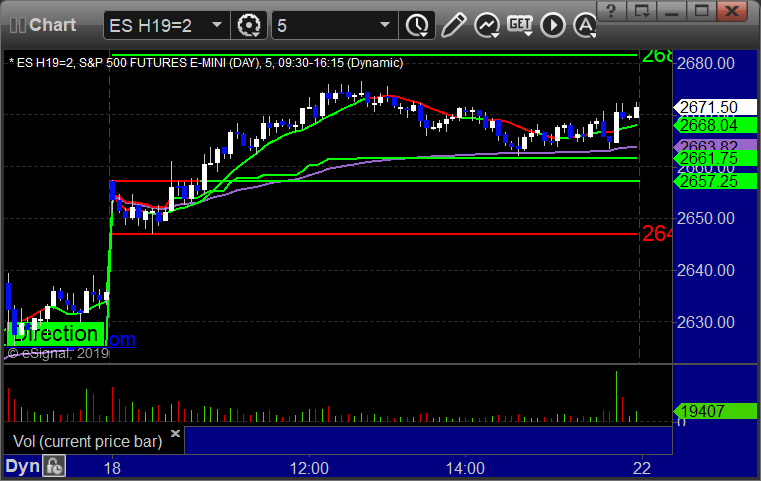Click the help question mark button
This screenshot has width=761, height=481.
pyautogui.click(x=612, y=11)
